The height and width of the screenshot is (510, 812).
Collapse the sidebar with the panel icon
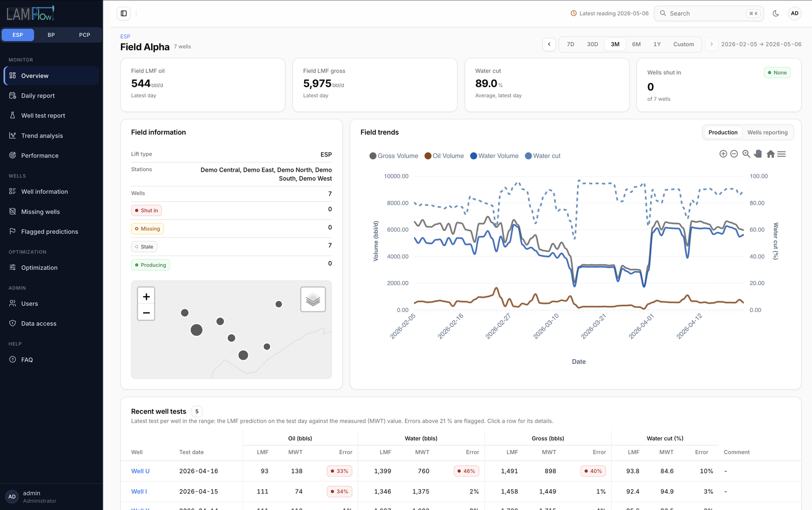(124, 14)
